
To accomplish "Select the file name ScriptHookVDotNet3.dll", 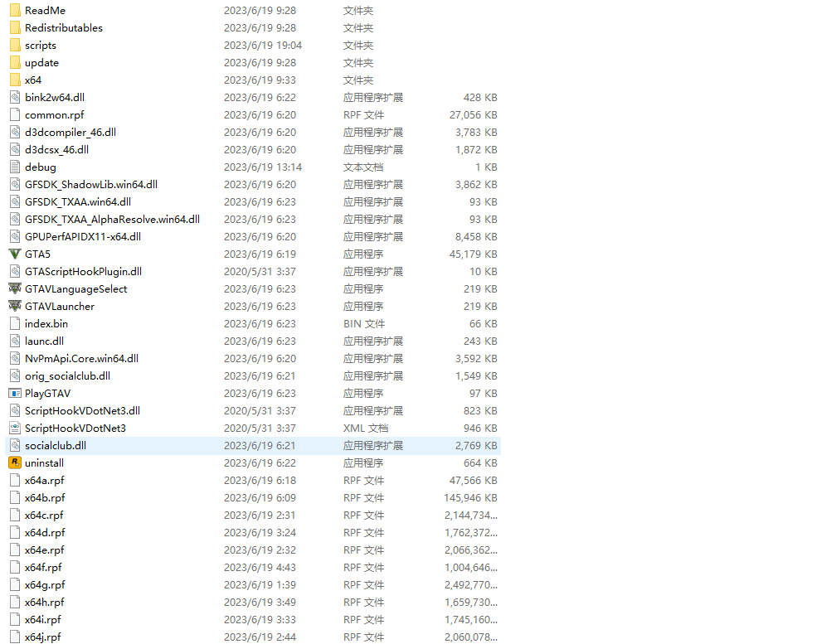I will pos(83,411).
